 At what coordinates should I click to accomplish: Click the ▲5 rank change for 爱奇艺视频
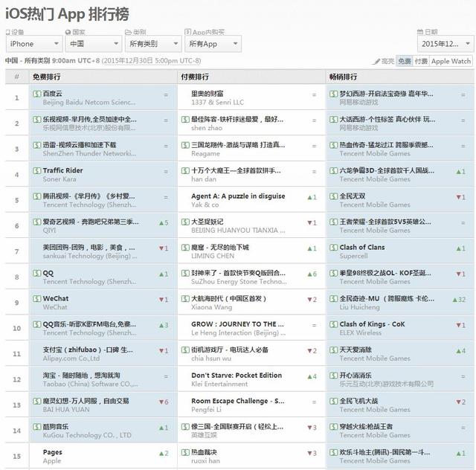point(164,223)
